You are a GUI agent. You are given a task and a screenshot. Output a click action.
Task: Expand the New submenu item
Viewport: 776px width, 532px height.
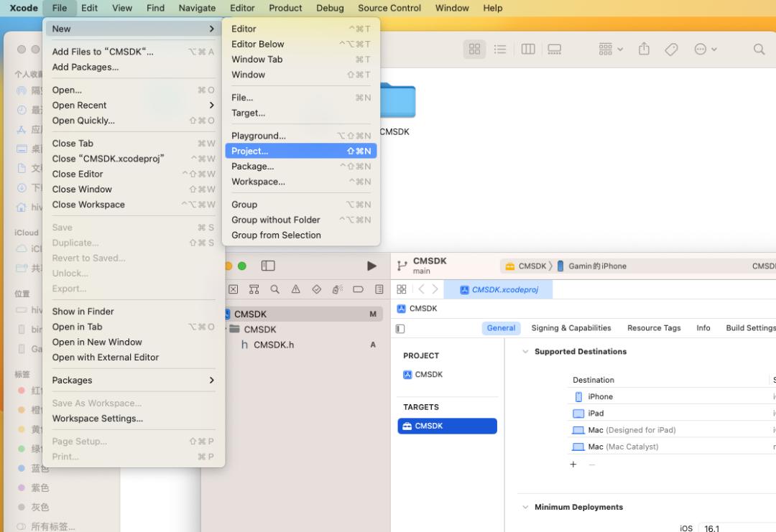134,29
